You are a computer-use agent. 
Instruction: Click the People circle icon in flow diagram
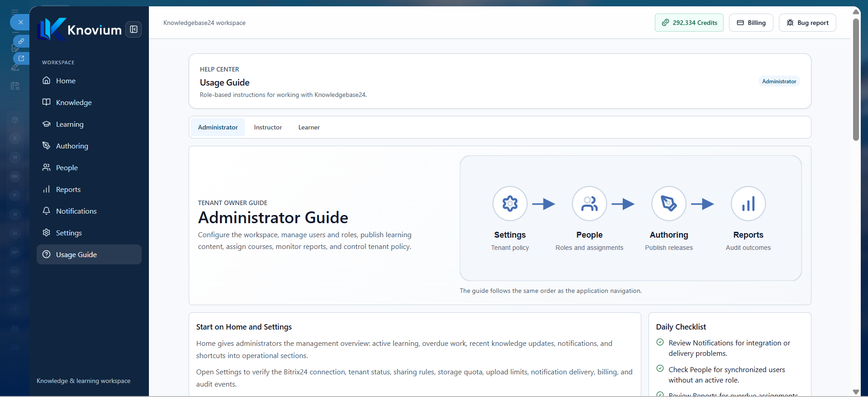point(589,204)
